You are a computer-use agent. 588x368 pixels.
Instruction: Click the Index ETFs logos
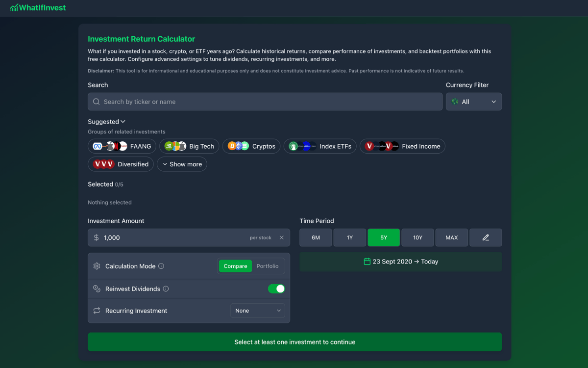tap(302, 146)
